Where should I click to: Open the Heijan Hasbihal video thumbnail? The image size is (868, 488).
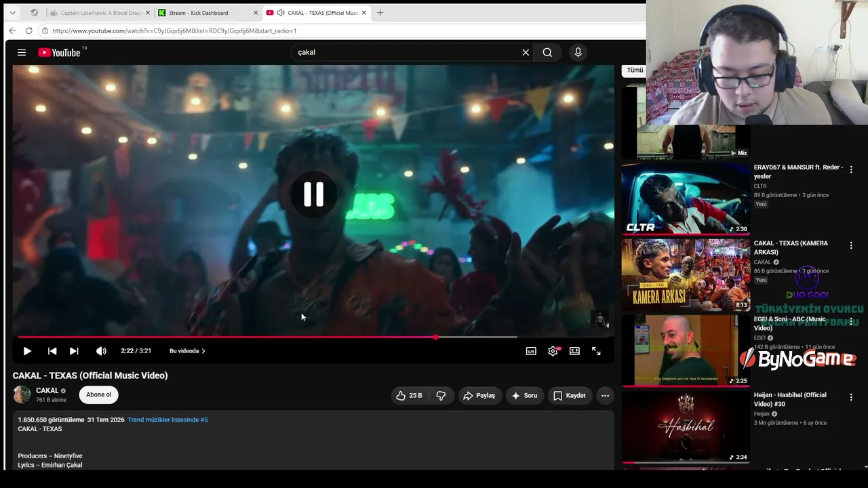686,426
